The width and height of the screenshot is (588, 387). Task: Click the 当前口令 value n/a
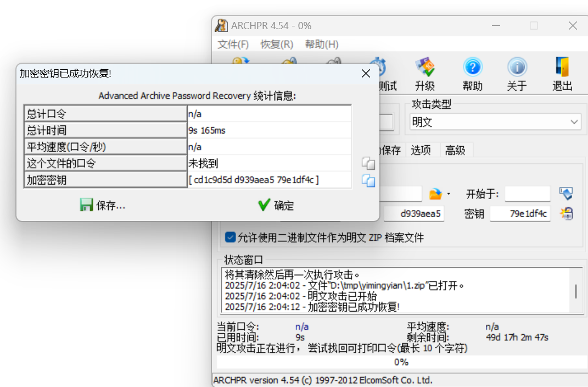[x=302, y=327]
